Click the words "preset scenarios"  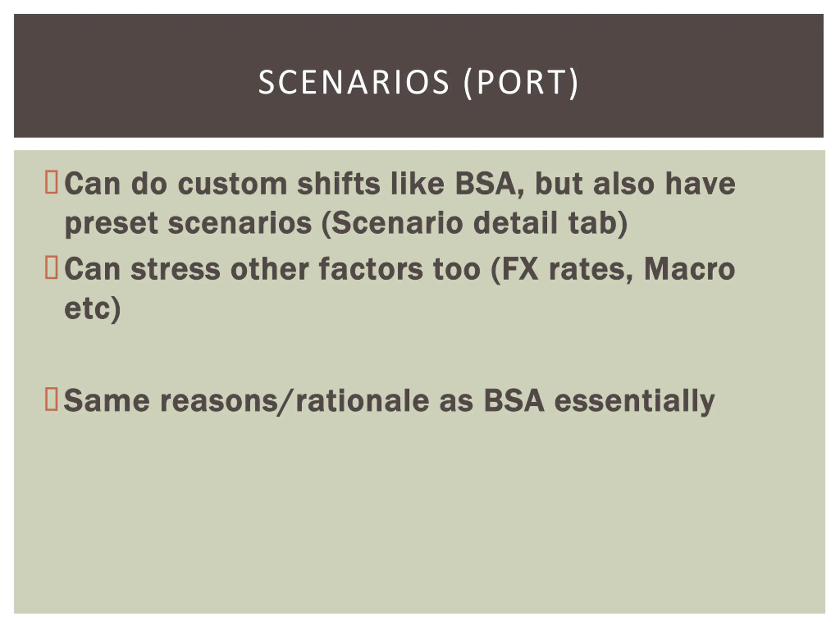coord(188,225)
